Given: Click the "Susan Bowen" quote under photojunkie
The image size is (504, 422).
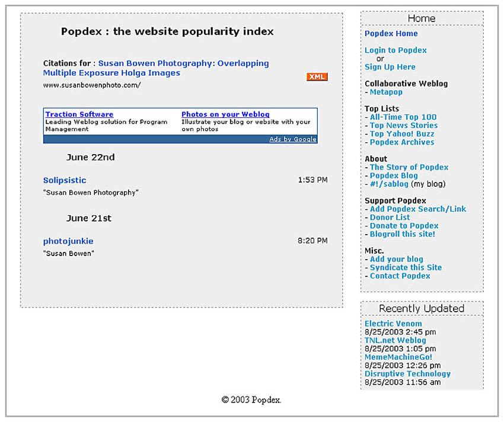Looking at the screenshot, I should pyautogui.click(x=68, y=253).
